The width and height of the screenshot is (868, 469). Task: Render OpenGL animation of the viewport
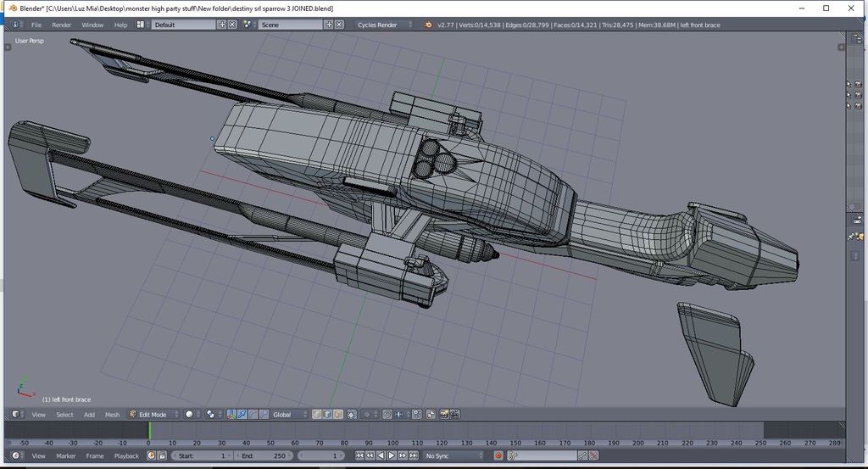click(x=455, y=415)
